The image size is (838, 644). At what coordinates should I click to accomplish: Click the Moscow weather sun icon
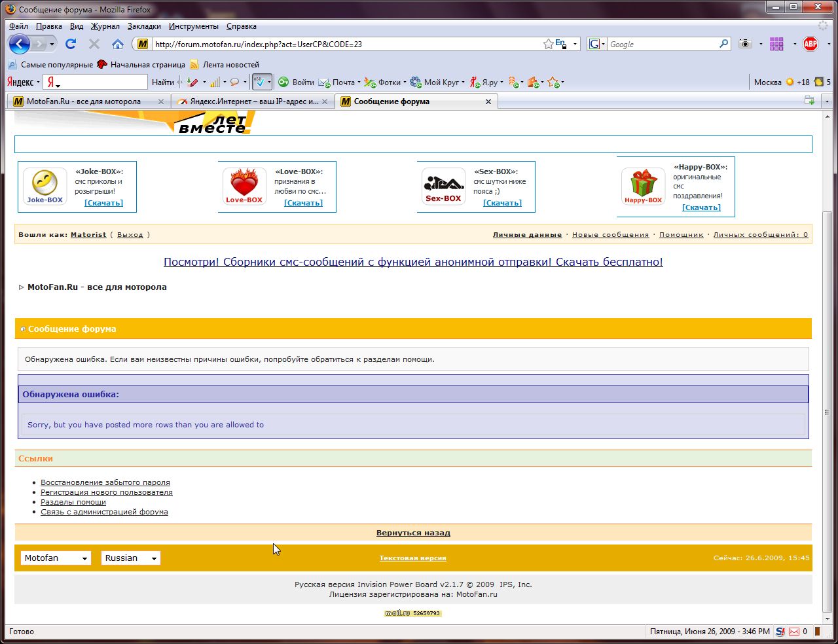[x=790, y=82]
